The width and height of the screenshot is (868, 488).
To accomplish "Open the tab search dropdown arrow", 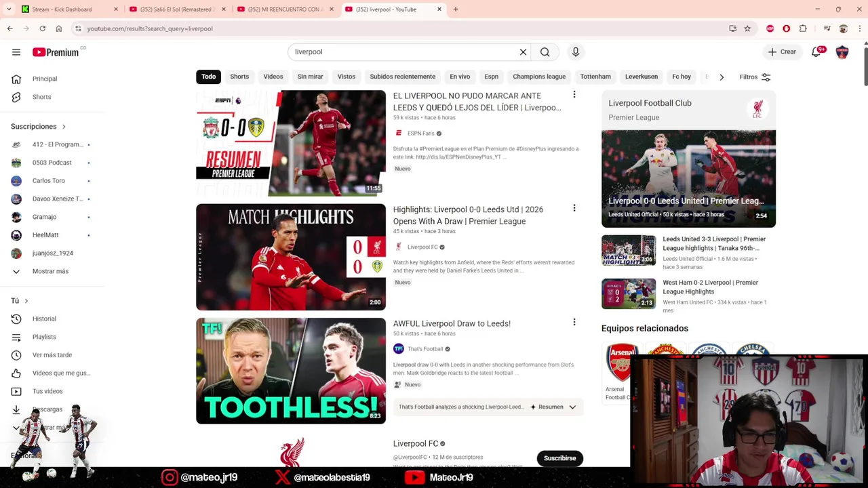I will point(9,9).
